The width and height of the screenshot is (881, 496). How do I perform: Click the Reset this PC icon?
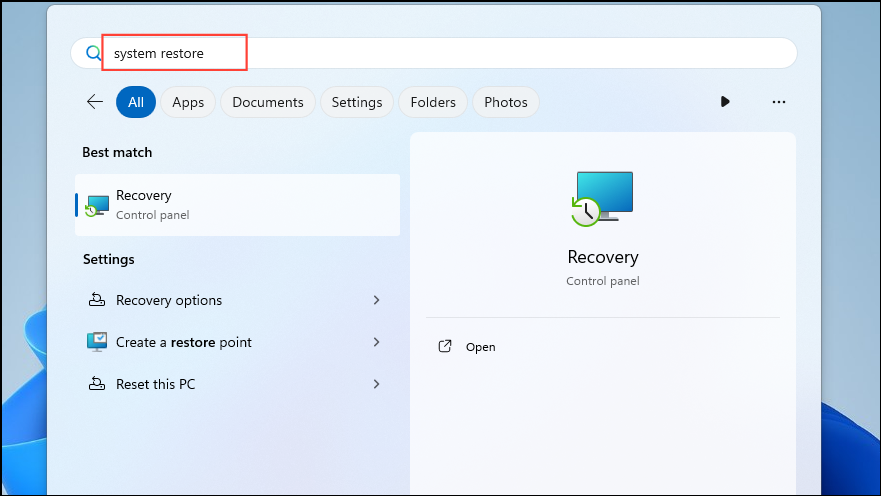(97, 384)
